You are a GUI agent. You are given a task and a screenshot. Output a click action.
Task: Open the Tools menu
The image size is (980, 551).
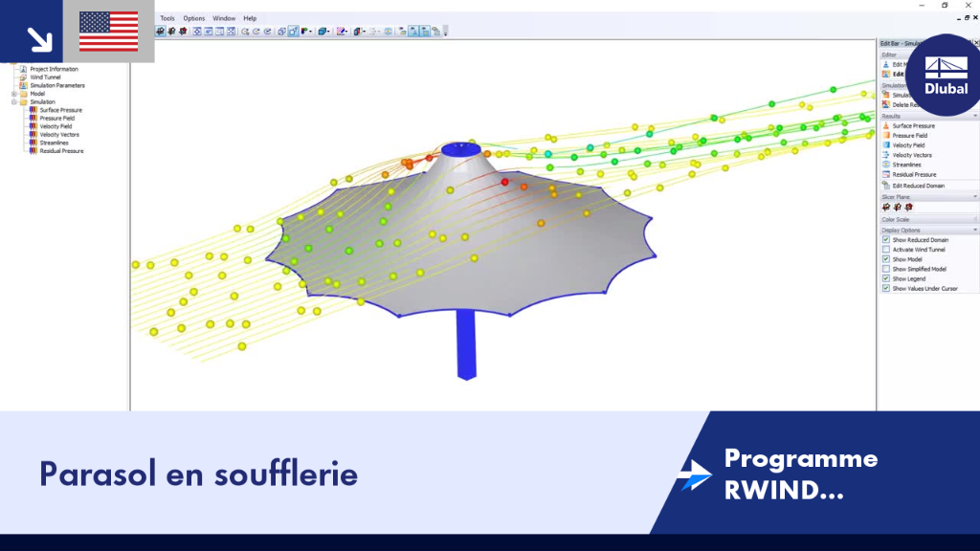point(167,18)
